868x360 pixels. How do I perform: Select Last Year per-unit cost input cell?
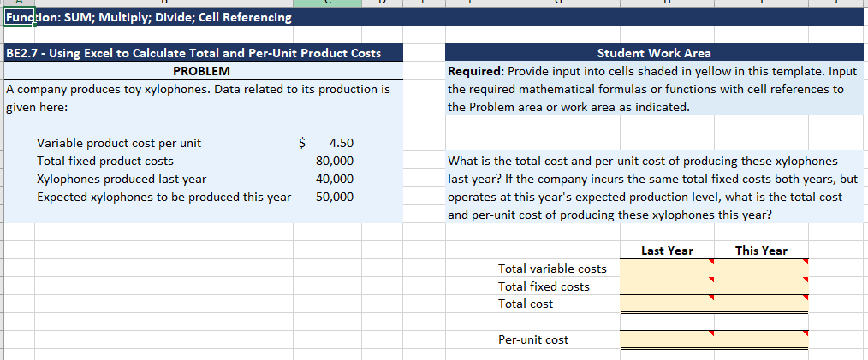pyautogui.click(x=667, y=339)
